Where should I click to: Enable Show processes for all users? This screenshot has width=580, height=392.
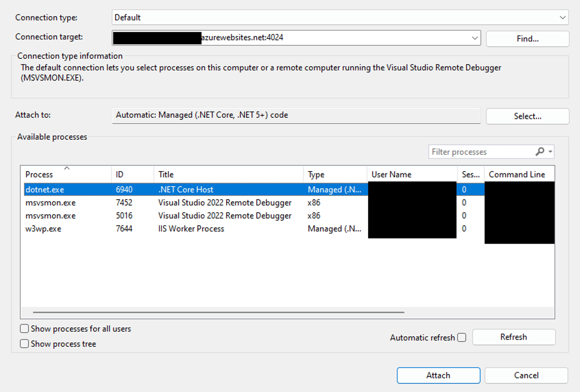24,329
